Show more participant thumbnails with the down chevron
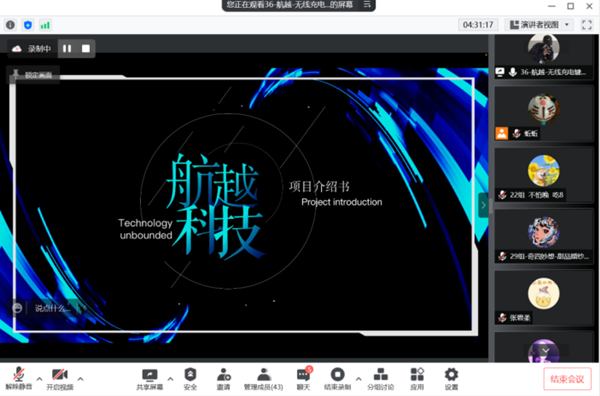 point(546,350)
